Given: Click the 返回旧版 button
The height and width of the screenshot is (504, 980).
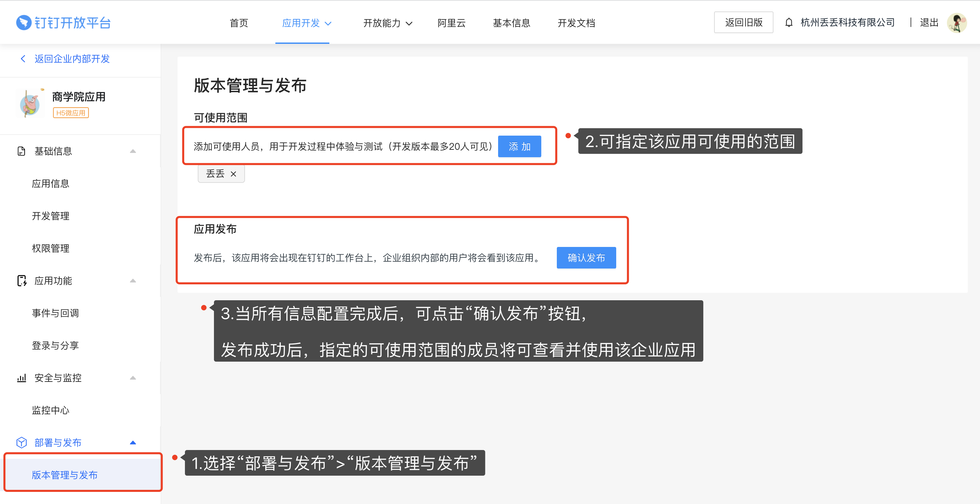Looking at the screenshot, I should [743, 23].
